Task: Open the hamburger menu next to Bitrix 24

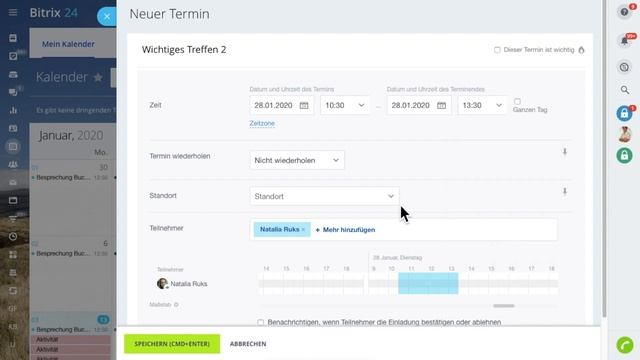Action: click(13, 13)
